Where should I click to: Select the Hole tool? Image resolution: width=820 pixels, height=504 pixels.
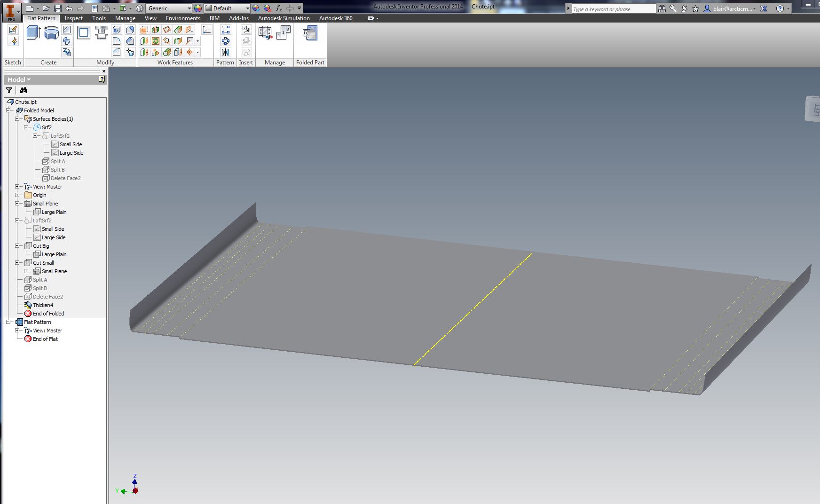click(117, 30)
